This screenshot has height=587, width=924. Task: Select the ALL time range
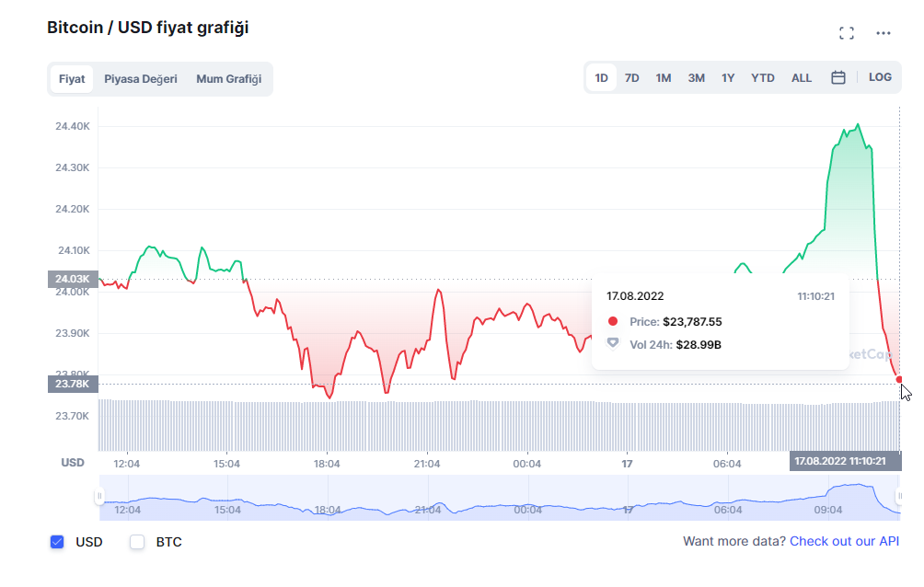click(801, 77)
